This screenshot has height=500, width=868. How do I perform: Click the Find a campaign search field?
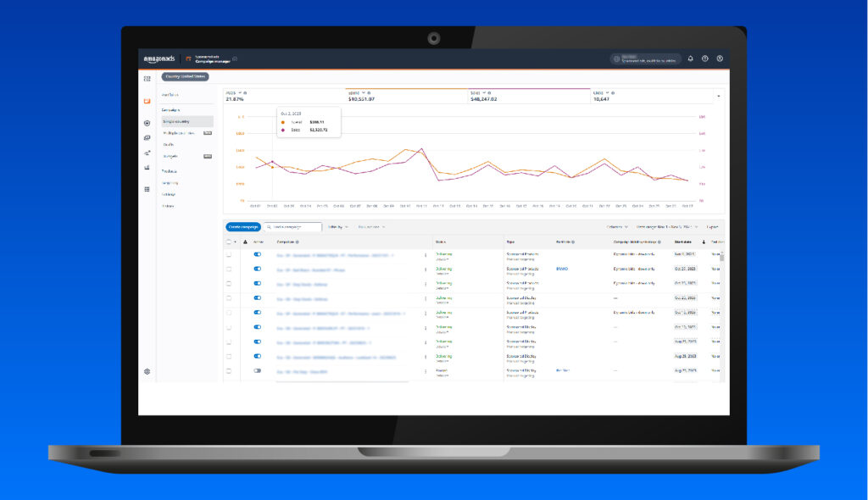tap(292, 227)
